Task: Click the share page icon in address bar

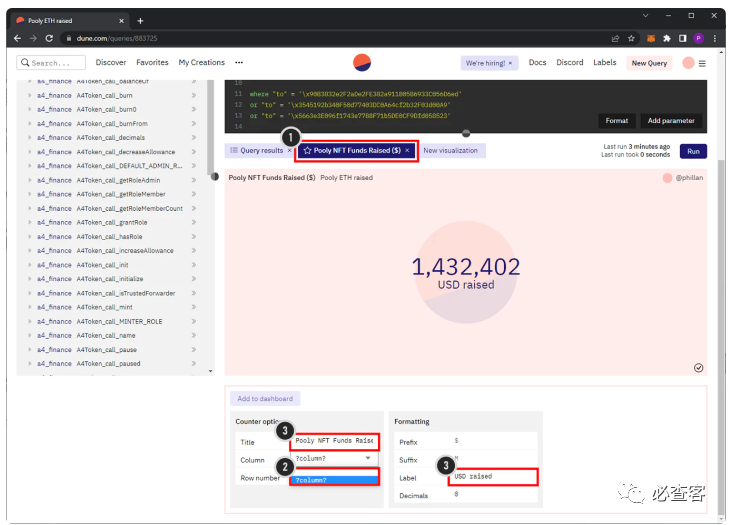Action: [x=615, y=39]
